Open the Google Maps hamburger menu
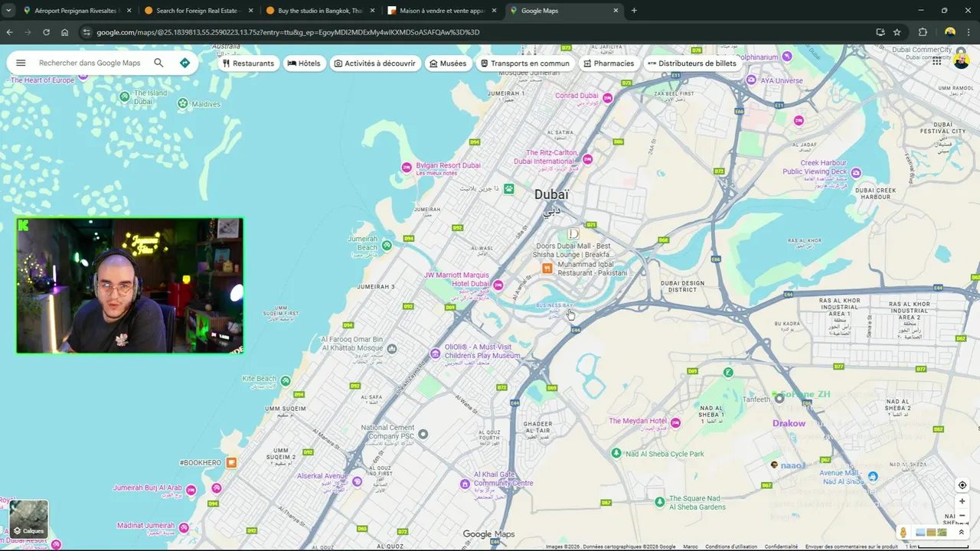Image resolution: width=980 pixels, height=551 pixels. coord(21,63)
